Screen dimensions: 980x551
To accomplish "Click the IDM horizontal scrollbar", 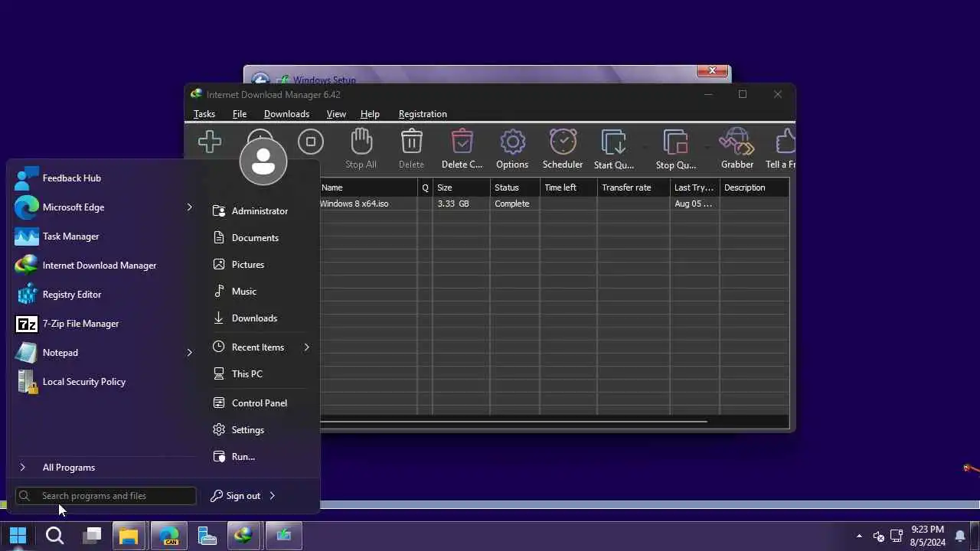I will pyautogui.click(x=513, y=421).
